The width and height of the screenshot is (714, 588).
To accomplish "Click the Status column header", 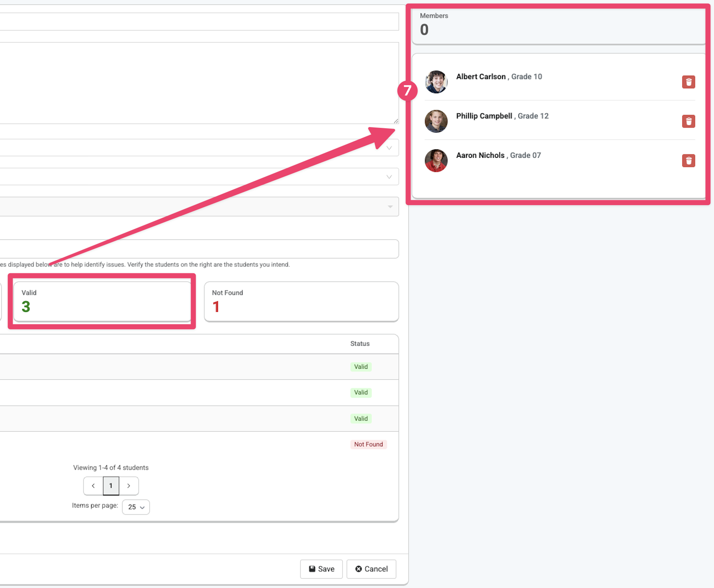I will (360, 344).
